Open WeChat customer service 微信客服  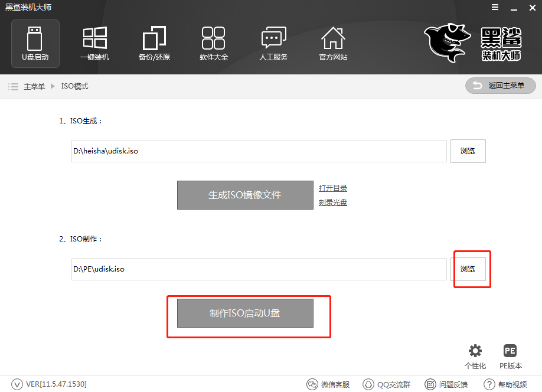point(328,384)
